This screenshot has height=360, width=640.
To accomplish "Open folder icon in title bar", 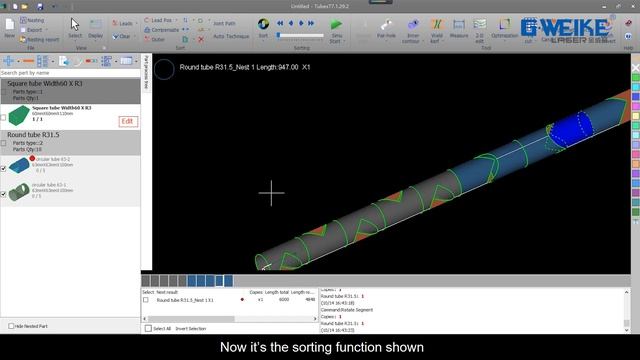I will (x=24, y=7).
